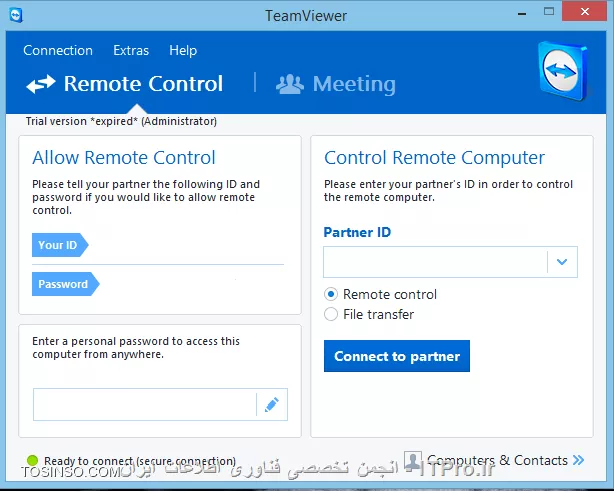Minimize the TeamViewer window

[x=522, y=14]
